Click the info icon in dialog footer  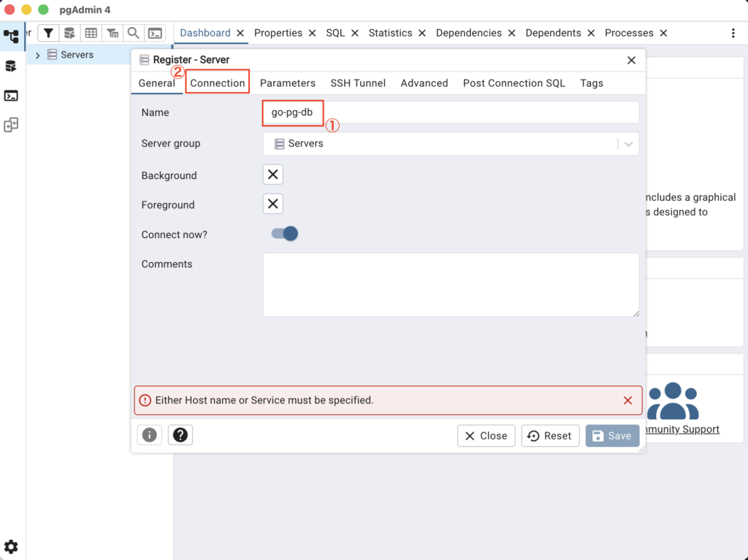150,435
